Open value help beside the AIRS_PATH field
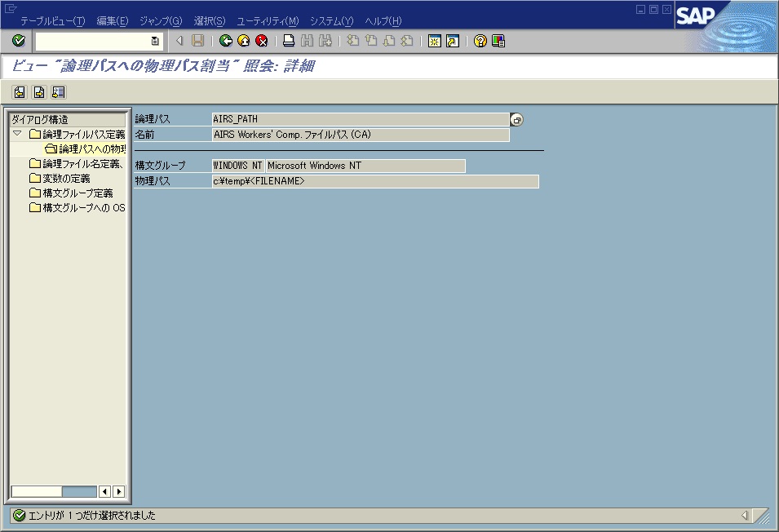The height and width of the screenshot is (532, 779). point(516,119)
